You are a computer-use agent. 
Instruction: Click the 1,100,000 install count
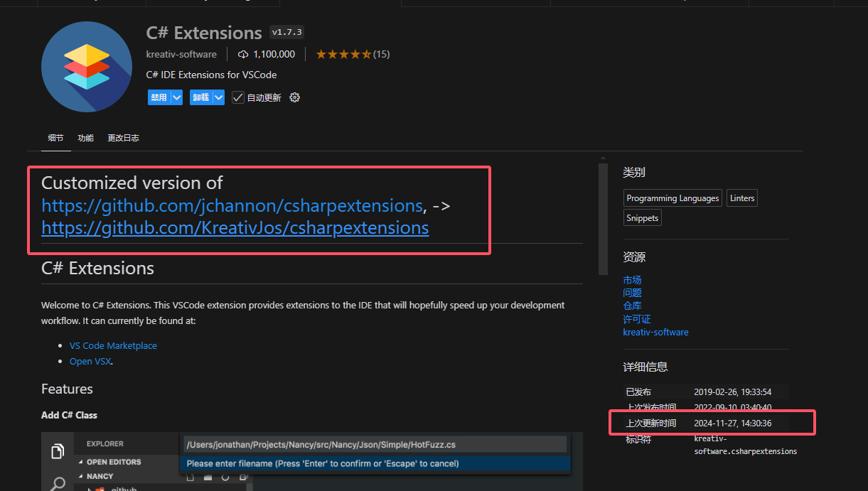(274, 54)
